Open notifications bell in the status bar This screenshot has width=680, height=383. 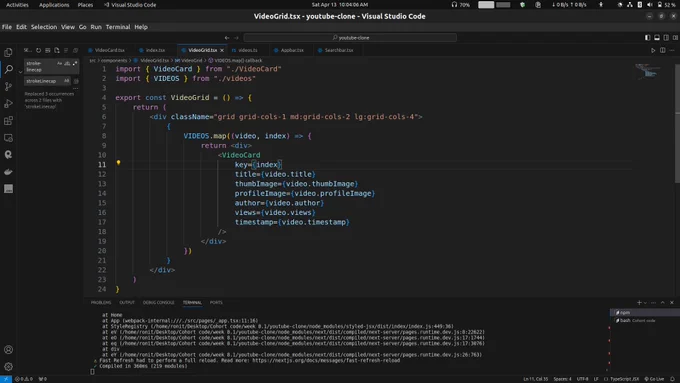click(672, 379)
